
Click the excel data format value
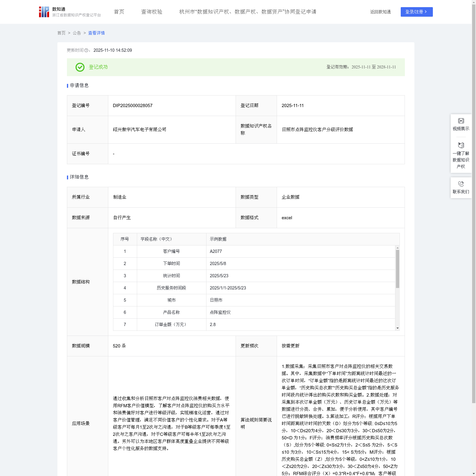287,217
